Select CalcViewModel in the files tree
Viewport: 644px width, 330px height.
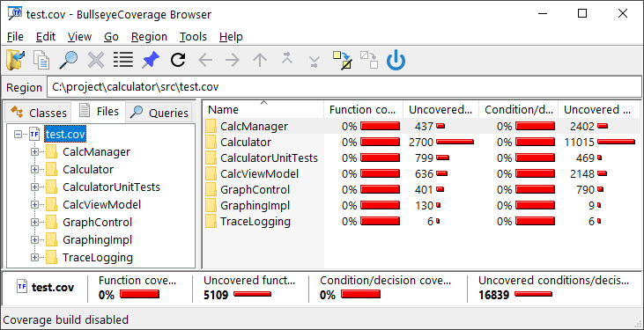point(102,204)
